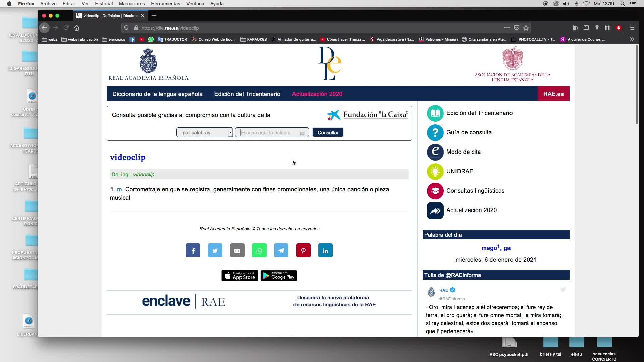Viewport: 644px width, 362px height.
Task: Select the Actualización 2020 navigation tab
Action: 317,94
